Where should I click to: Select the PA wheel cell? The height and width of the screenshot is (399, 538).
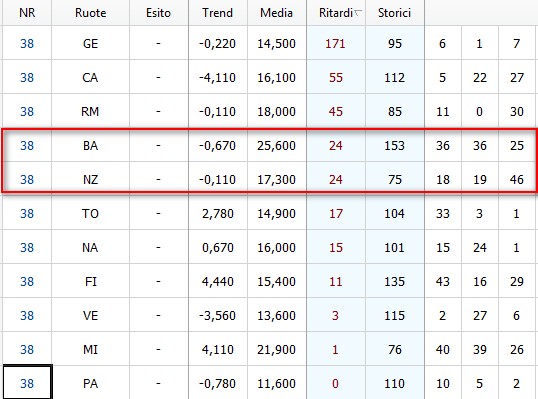click(91, 383)
